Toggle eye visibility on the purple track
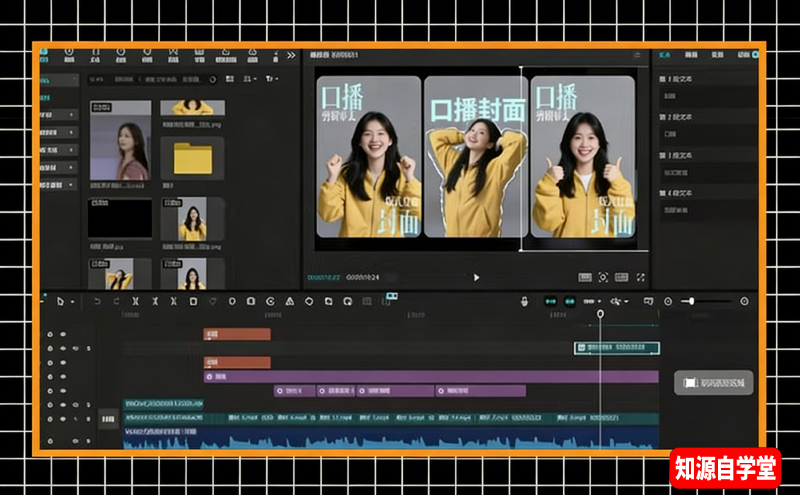This screenshot has width=800, height=495. (63, 377)
